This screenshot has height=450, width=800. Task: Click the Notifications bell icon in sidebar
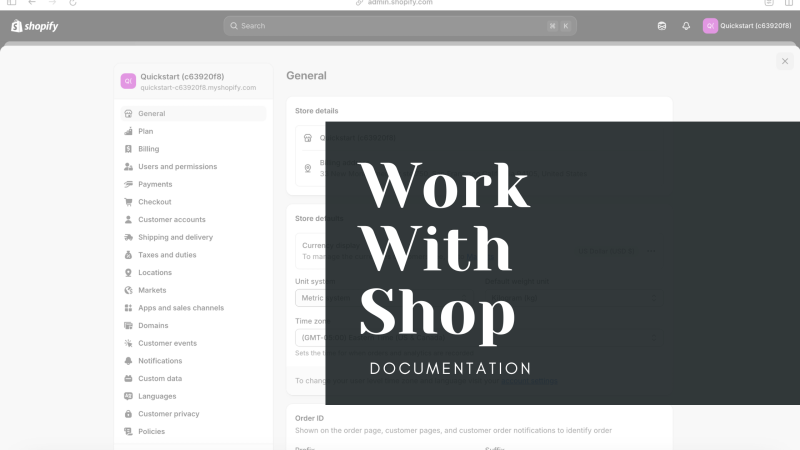(x=128, y=361)
